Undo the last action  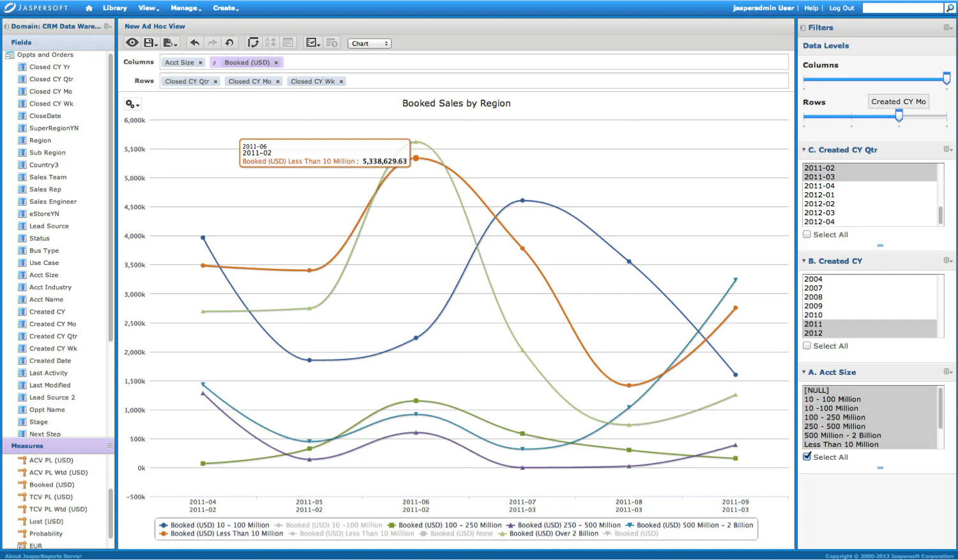coord(195,43)
